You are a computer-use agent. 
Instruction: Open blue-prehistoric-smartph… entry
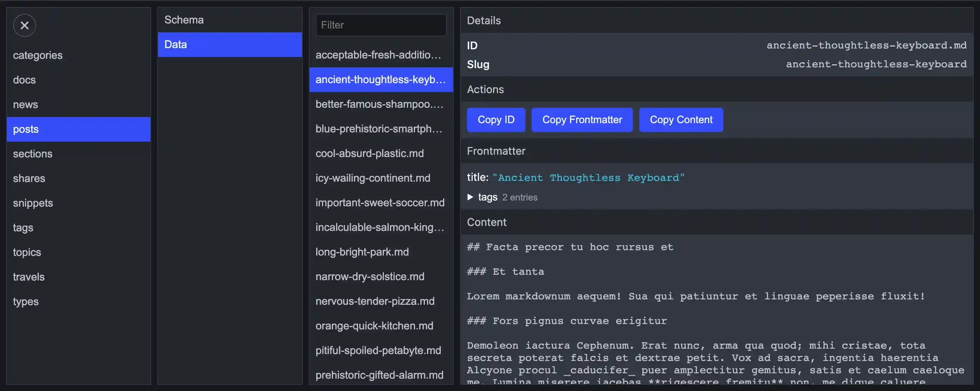381,129
